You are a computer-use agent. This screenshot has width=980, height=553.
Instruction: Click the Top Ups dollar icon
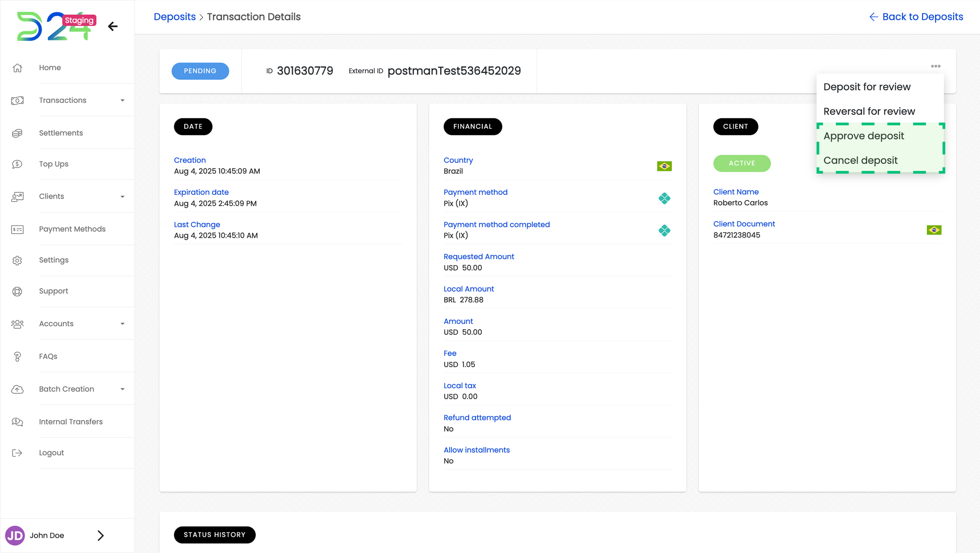click(x=17, y=164)
